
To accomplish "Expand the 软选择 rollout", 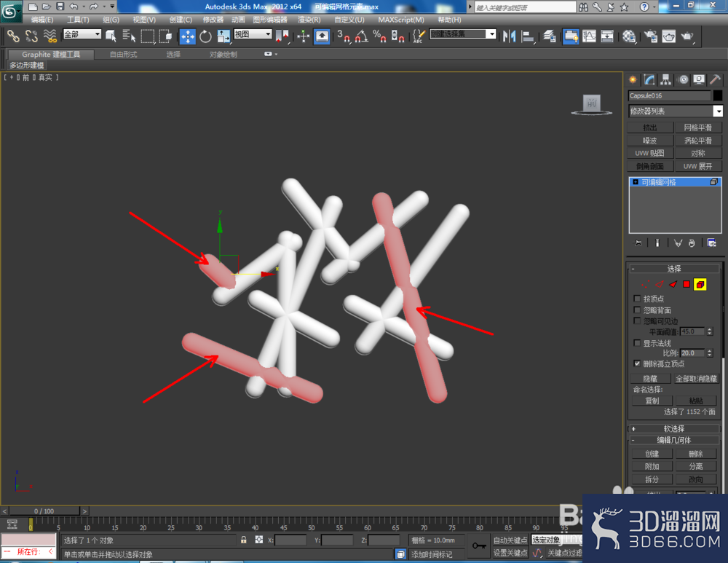I will pos(673,428).
